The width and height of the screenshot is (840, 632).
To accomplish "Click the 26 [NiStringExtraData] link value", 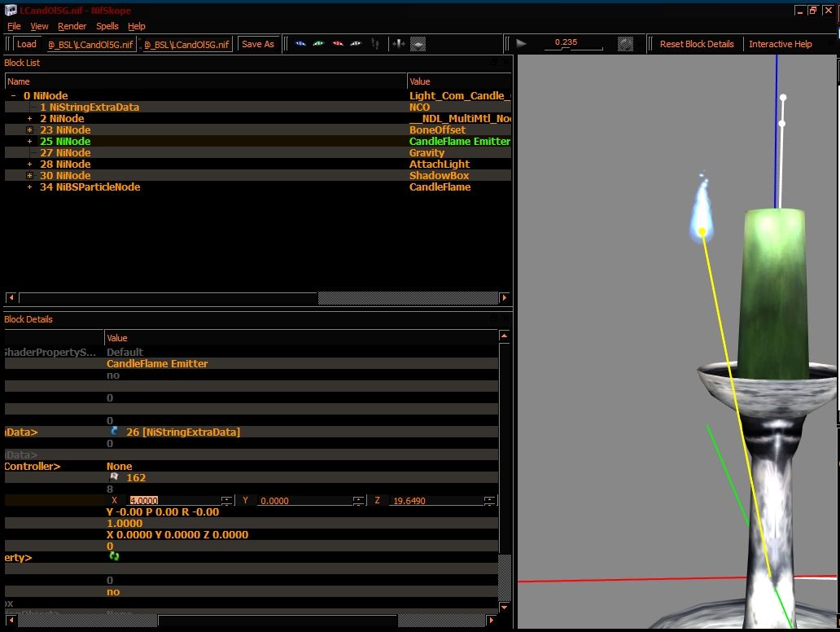I will pyautogui.click(x=183, y=432).
